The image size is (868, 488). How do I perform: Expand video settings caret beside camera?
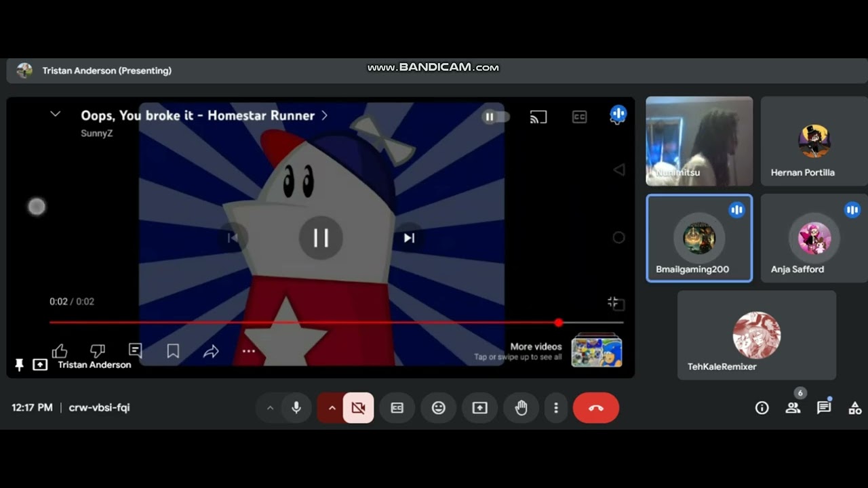[332, 408]
